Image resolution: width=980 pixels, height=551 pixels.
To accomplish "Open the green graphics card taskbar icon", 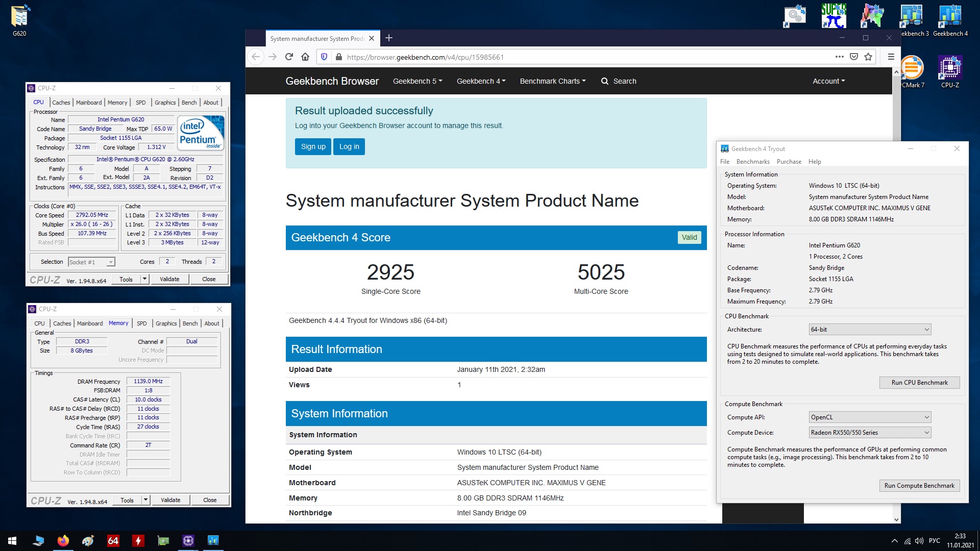I will tap(163, 541).
